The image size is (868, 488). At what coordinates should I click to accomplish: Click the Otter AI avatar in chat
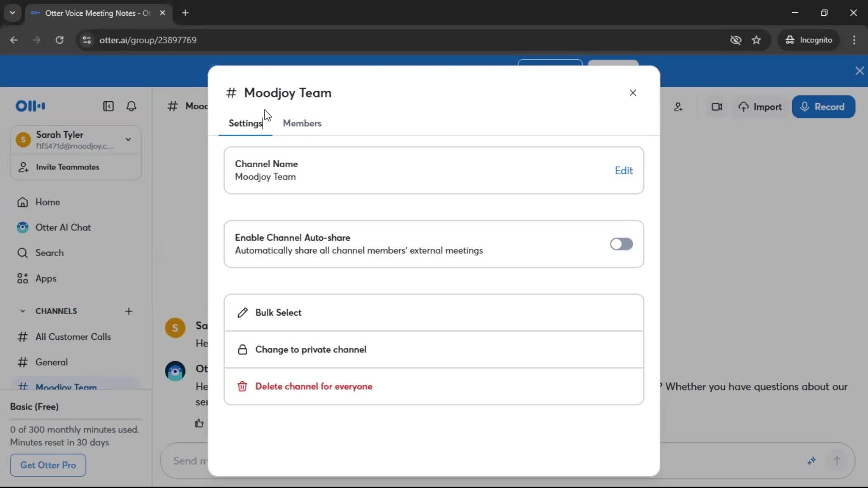coord(175,371)
